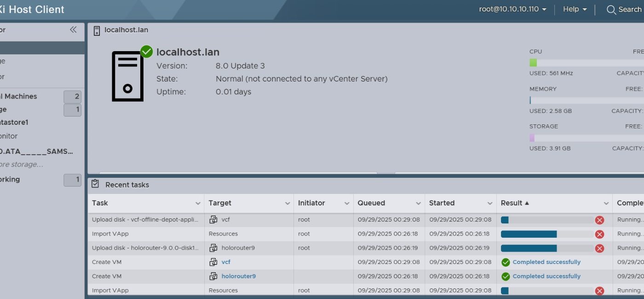This screenshot has height=299, width=644.
Task: Open the root@10.10.10.110 user dropdown
Action: click(x=512, y=9)
